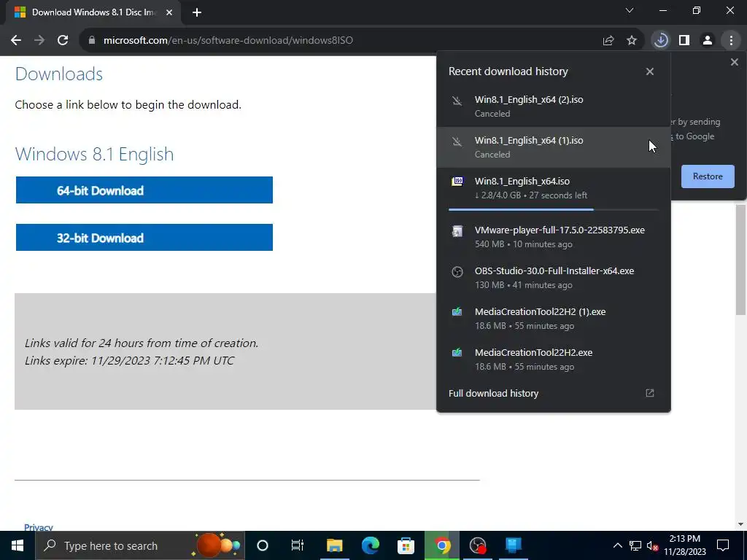747x560 pixels.
Task: Open the Windows Start menu
Action: (18, 545)
